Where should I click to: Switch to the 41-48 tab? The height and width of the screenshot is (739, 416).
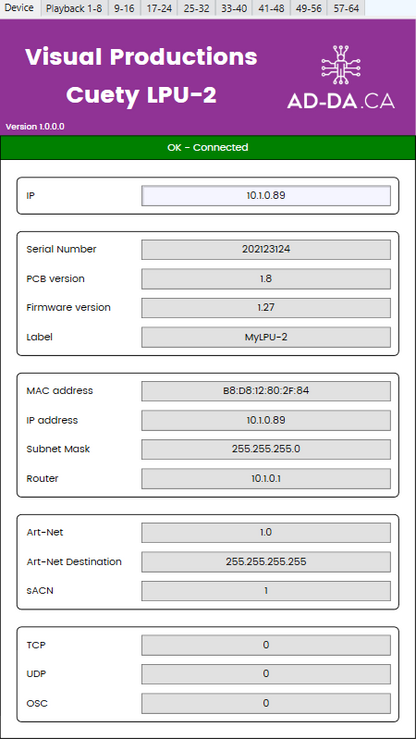click(271, 9)
